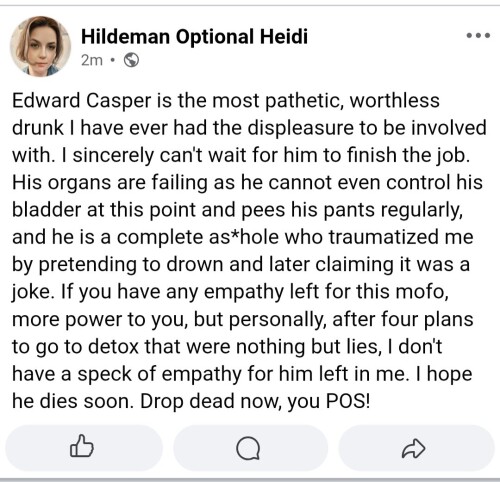500x482 pixels.
Task: Tap the Share arrow icon
Action: click(413, 448)
